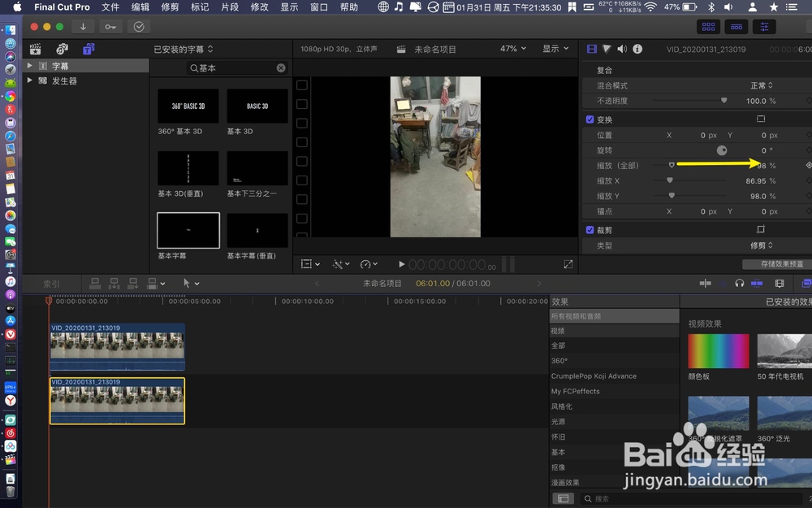The height and width of the screenshot is (508, 812).
Task: Open the 47% viewer zoom dropdown
Action: pos(512,48)
